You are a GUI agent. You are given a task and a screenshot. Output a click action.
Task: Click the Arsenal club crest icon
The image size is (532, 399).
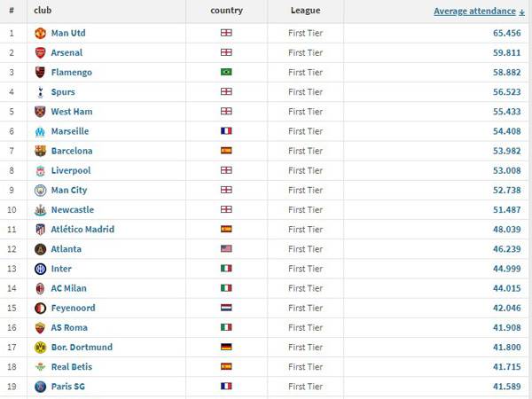(x=41, y=53)
